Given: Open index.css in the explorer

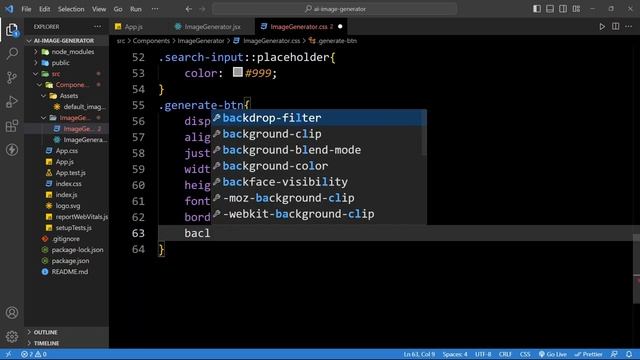Looking at the screenshot, I should [67, 184].
